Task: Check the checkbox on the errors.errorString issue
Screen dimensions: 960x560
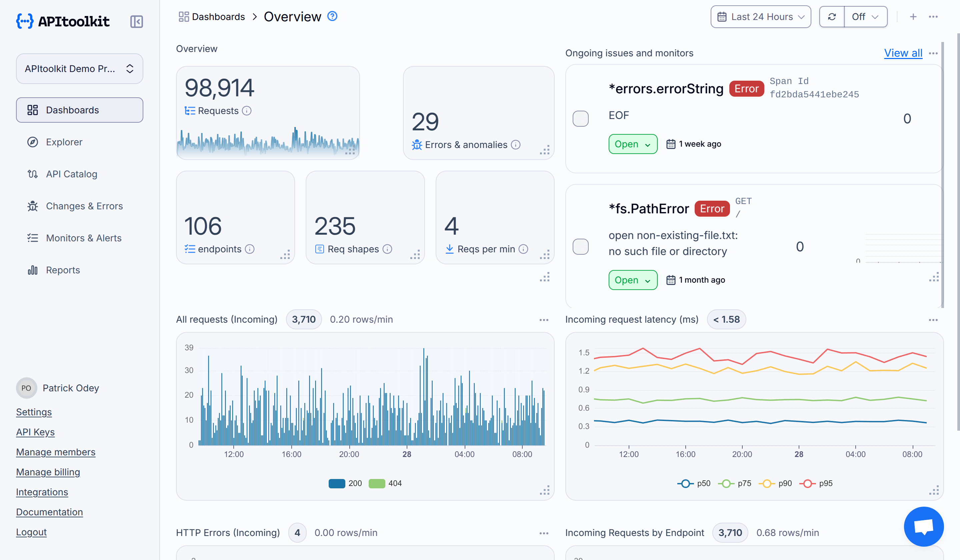Action: [x=581, y=118]
